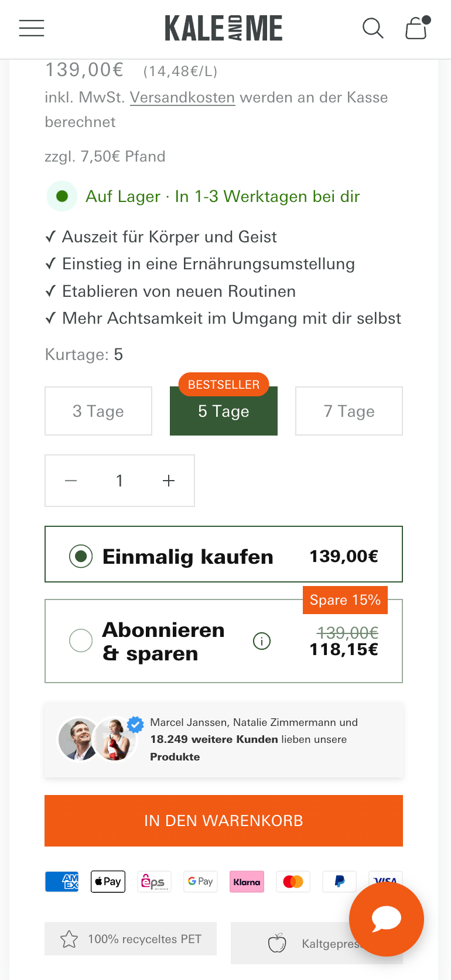Image resolution: width=451 pixels, height=980 pixels.
Task: Click the search magnifier icon
Action: [x=373, y=28]
